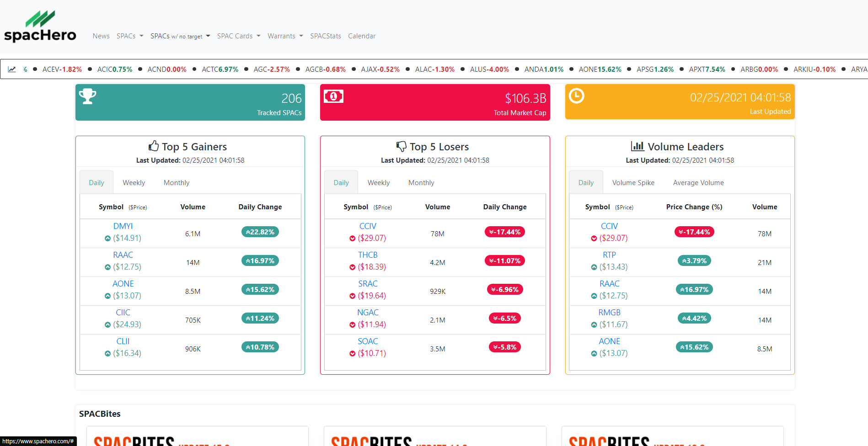Screen dimensions: 868x446
Task: Open the AONE link in Top 5 Gainers
Action: (x=123, y=284)
